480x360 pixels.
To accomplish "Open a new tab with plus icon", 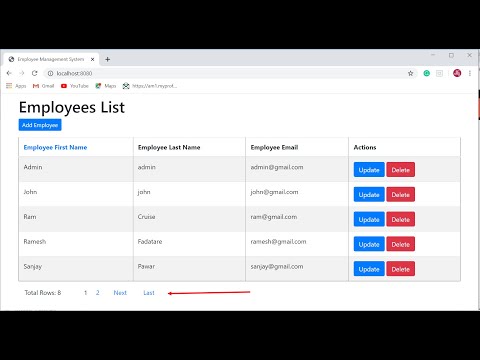I will click(107, 59).
